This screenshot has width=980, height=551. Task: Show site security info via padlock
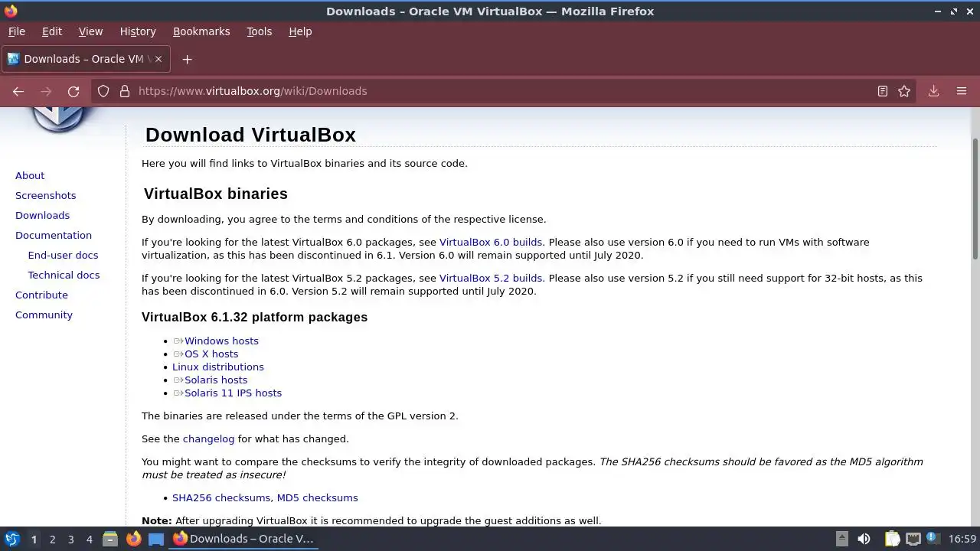click(125, 91)
